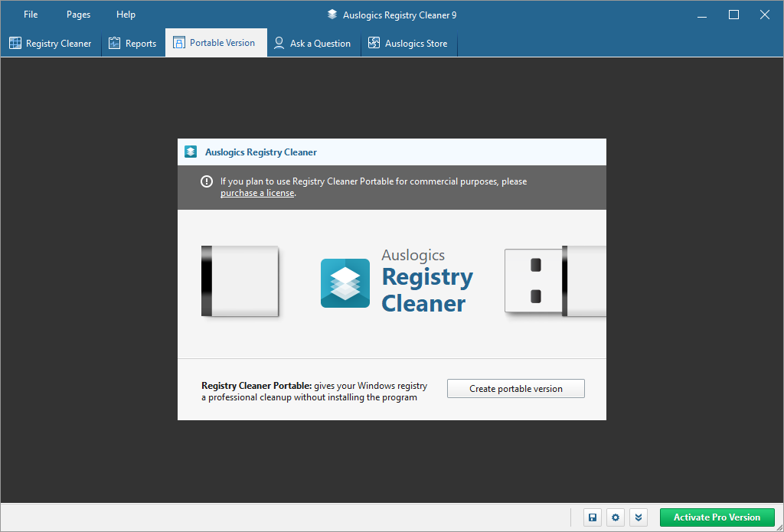
Task: Open the Help menu
Action: click(126, 15)
